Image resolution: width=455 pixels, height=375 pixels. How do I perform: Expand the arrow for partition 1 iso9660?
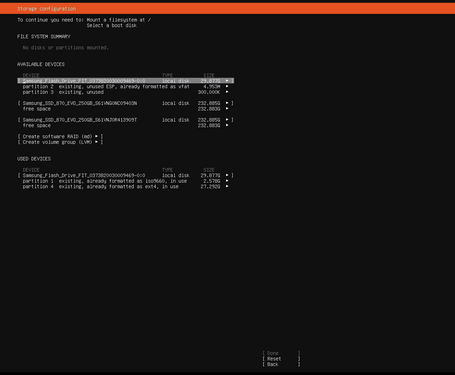[x=227, y=181]
